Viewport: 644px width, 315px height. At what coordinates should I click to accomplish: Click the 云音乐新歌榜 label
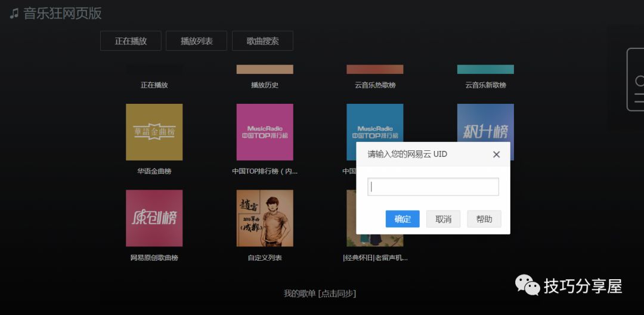point(485,85)
